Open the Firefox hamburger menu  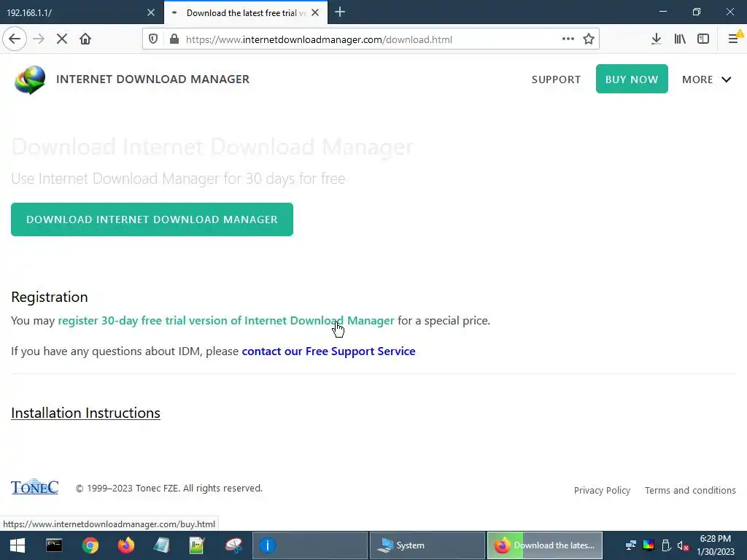click(x=734, y=39)
